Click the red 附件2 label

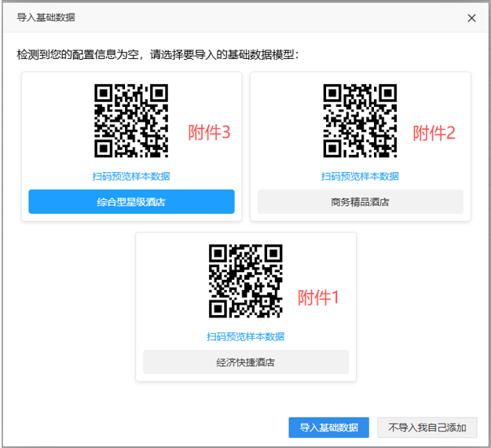point(434,133)
